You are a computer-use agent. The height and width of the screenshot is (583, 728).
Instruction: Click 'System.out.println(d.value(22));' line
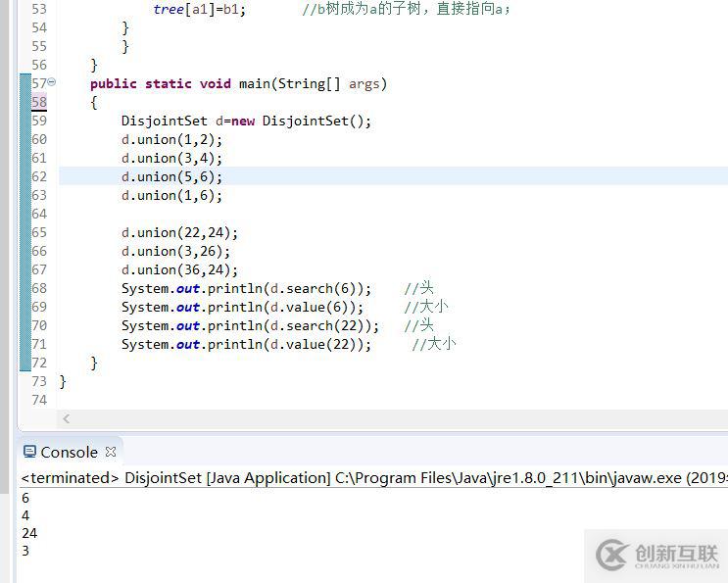(246, 345)
